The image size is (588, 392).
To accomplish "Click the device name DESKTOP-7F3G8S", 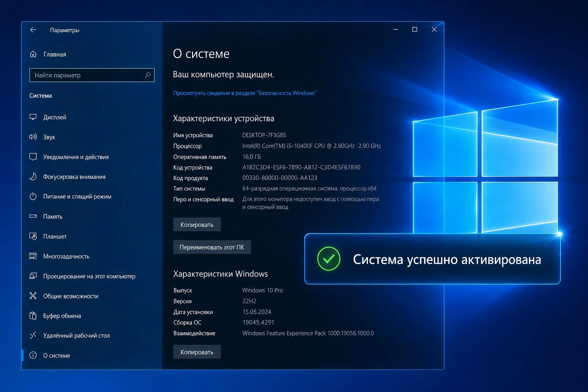I will [x=264, y=135].
